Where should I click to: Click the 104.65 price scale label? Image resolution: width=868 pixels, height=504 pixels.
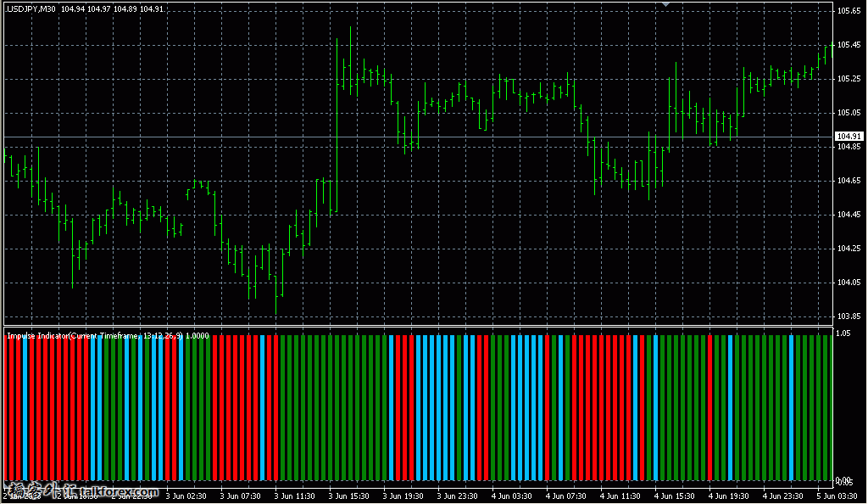[849, 181]
